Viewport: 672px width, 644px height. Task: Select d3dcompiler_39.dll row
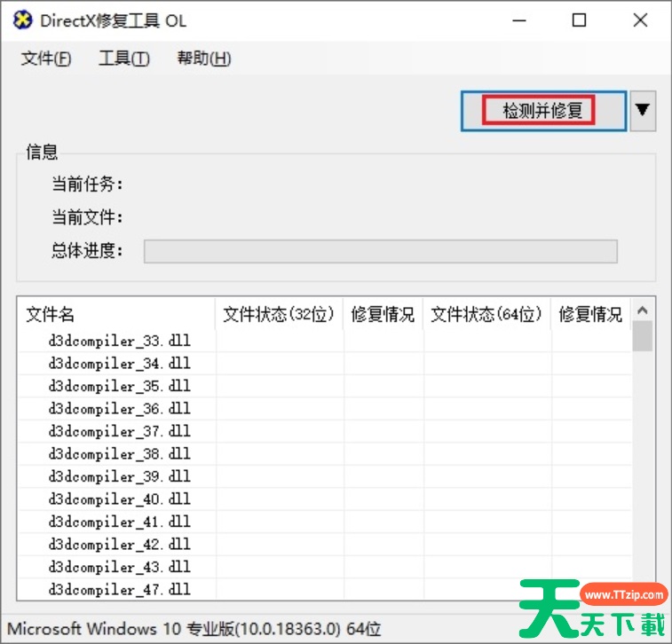pos(325,477)
